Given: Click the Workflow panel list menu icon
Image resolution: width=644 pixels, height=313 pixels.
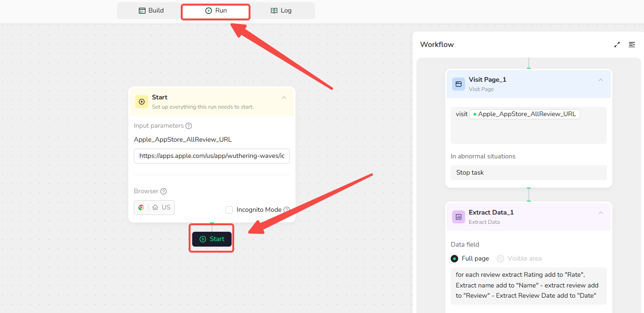Looking at the screenshot, I should 632,45.
